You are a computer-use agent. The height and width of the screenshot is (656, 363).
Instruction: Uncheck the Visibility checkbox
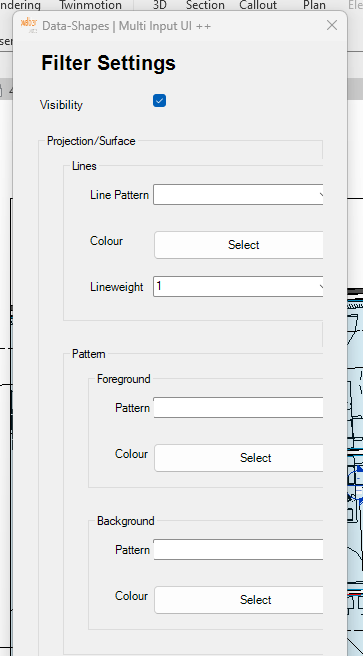tap(159, 101)
